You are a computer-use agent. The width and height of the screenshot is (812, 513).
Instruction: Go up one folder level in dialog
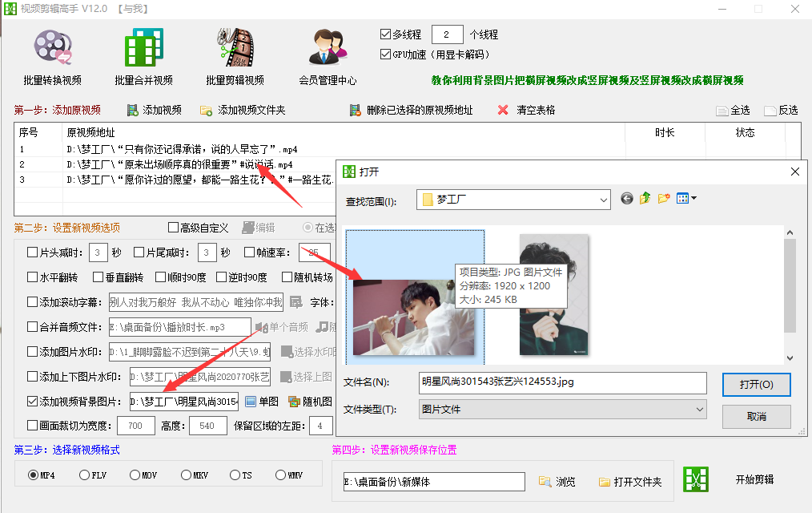tap(645, 198)
